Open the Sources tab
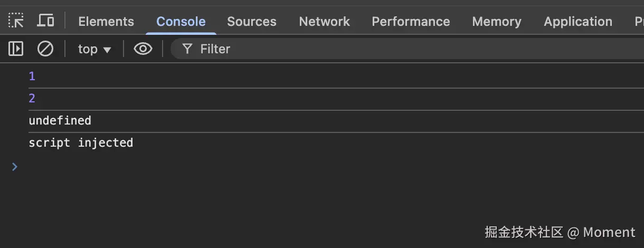This screenshot has width=644, height=248. point(252,22)
